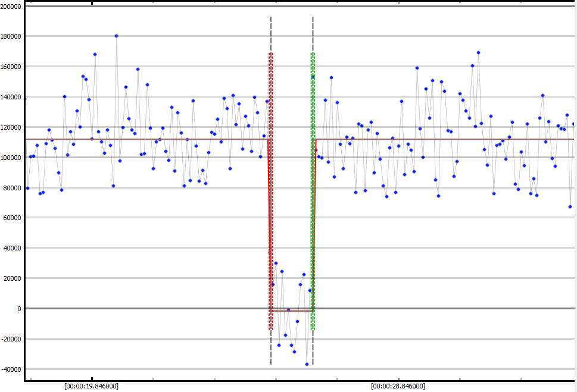The image size is (577, 392).
Task: Click the 160000 y-axis label
Action: click(12, 67)
